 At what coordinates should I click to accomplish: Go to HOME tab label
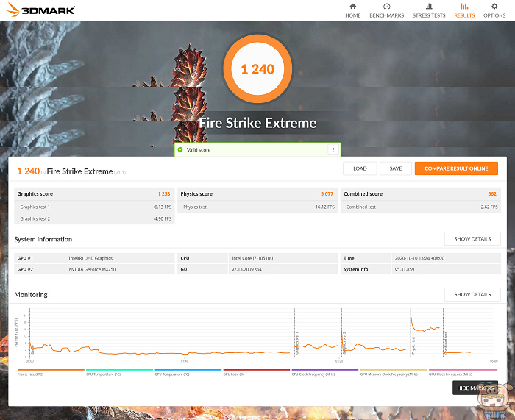point(352,15)
